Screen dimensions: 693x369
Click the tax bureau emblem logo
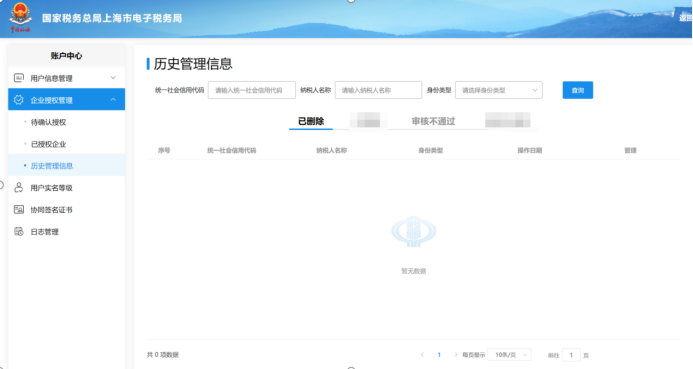[x=21, y=17]
